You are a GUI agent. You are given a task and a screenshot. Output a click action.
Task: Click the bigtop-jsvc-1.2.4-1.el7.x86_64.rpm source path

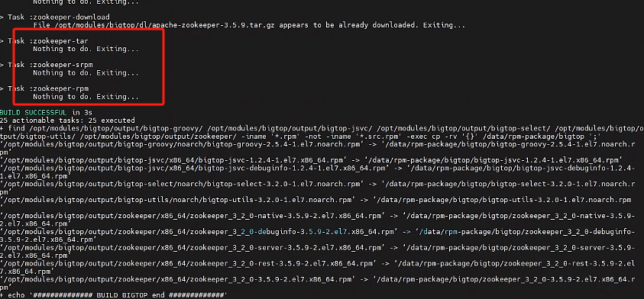(x=176, y=160)
